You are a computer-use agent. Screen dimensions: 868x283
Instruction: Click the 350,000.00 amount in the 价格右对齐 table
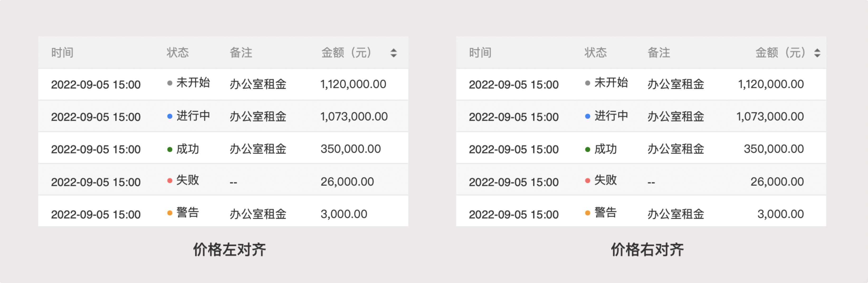point(774,149)
